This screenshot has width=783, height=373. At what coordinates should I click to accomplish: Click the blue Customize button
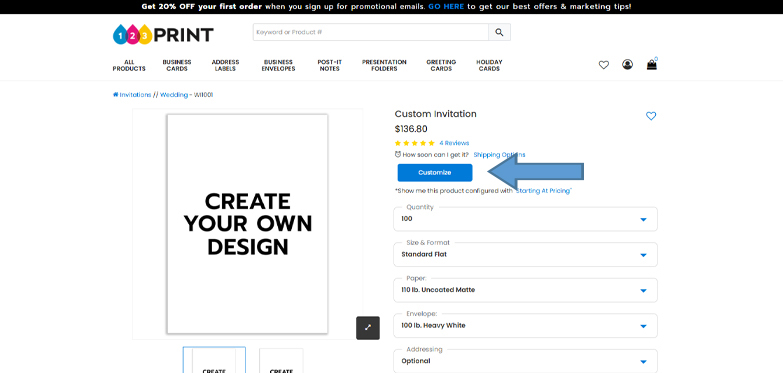click(434, 173)
